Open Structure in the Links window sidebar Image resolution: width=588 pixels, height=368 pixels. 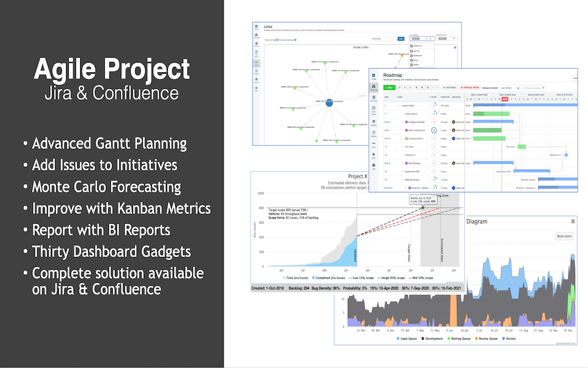257,44
